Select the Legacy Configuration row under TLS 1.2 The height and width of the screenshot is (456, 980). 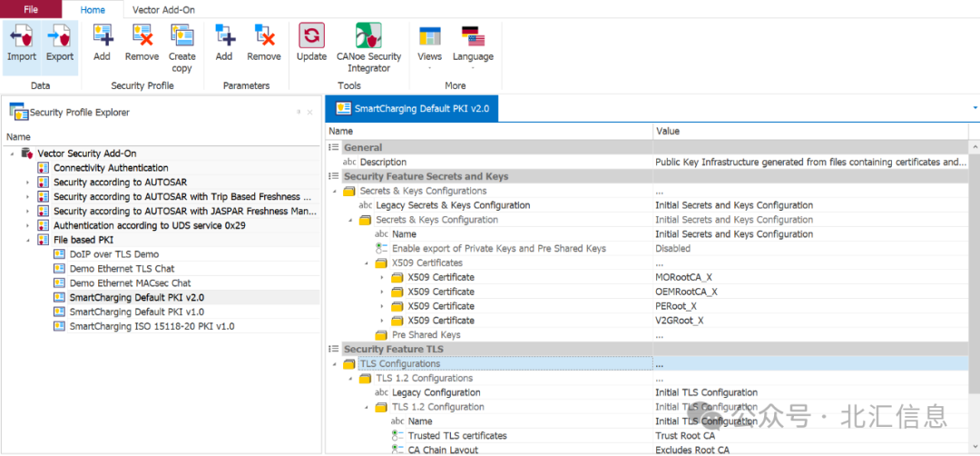[646, 392]
